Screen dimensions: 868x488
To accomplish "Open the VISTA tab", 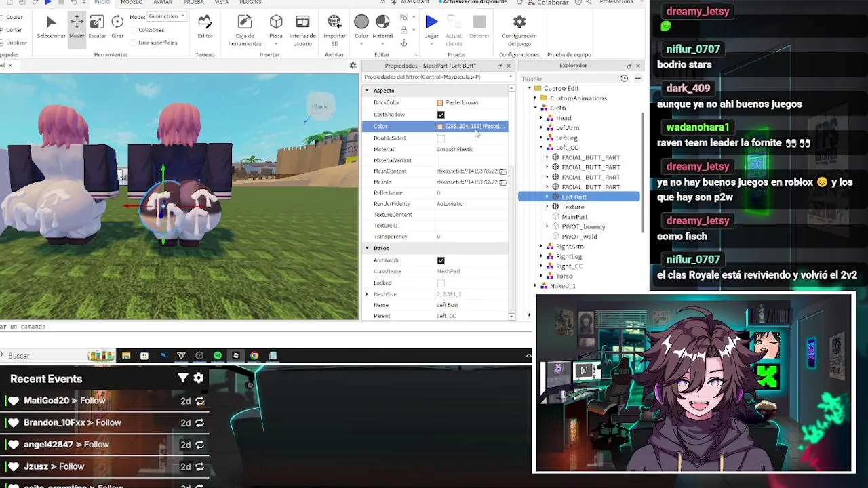I will pos(222,3).
